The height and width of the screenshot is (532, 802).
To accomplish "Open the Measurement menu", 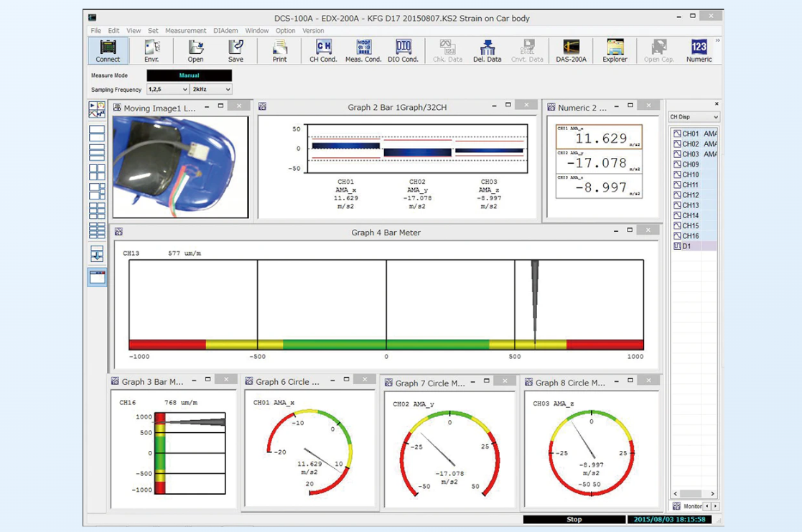I will [x=185, y=31].
